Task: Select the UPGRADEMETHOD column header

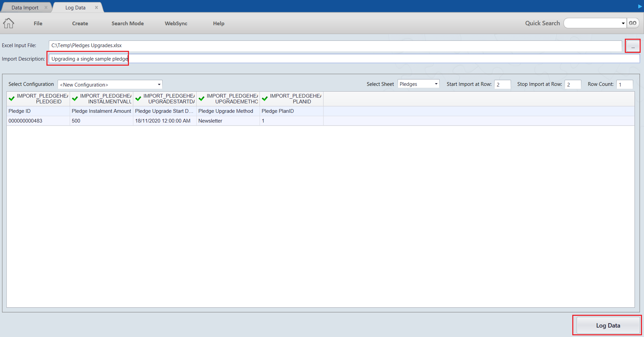Action: point(228,99)
